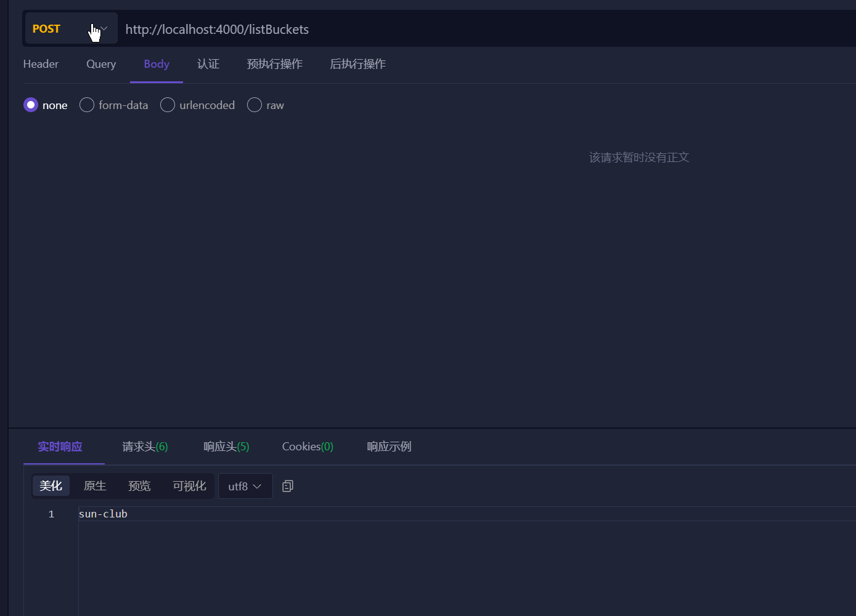Click the request URL input field
Image resolution: width=856 pixels, height=616 pixels.
point(487,30)
